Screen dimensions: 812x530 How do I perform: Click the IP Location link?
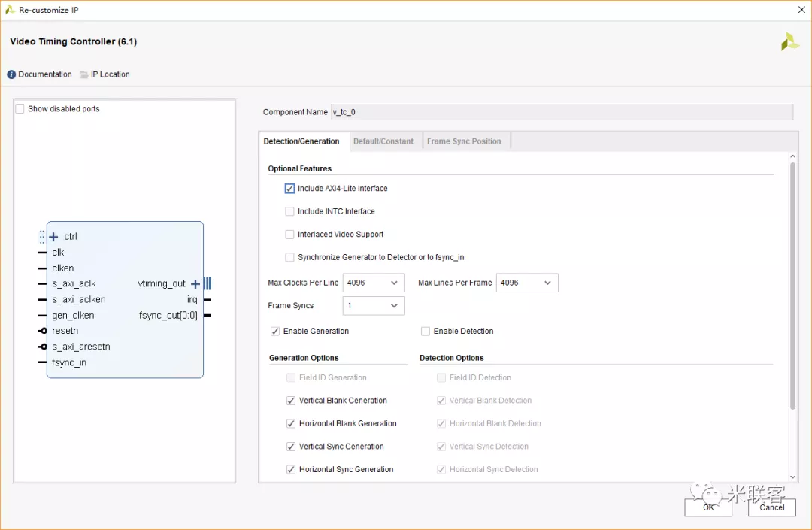(x=111, y=74)
